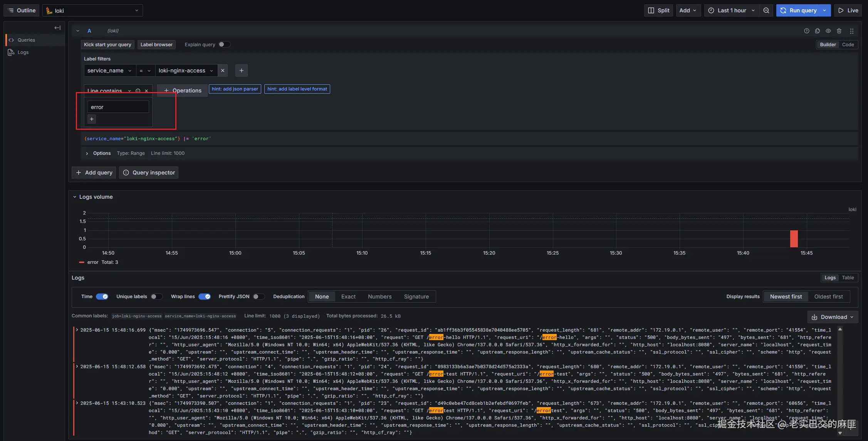Zoom out the time range with magnifier icon

(766, 10)
